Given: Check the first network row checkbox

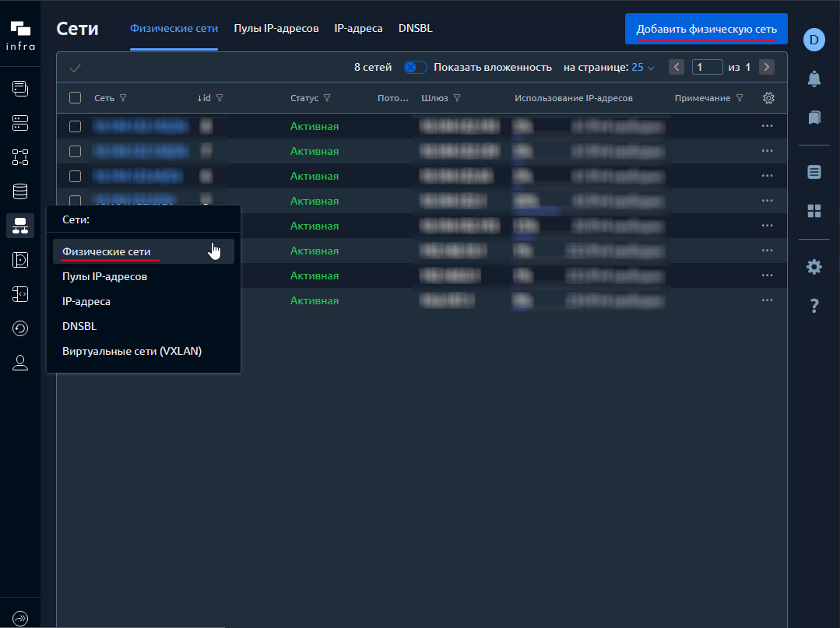Looking at the screenshot, I should click(x=75, y=126).
